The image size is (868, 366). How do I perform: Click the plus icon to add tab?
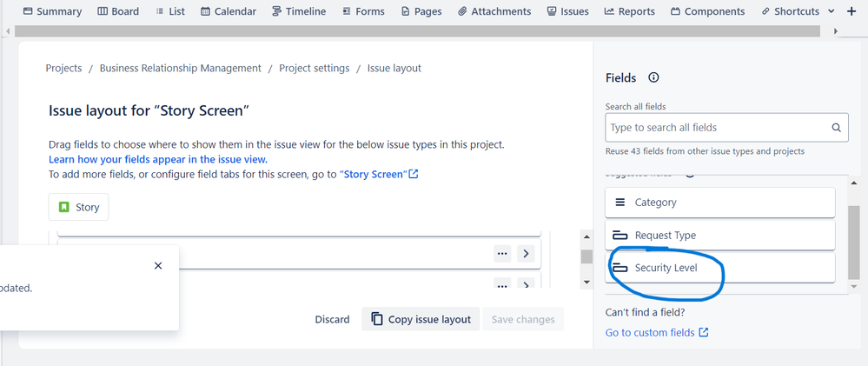coord(851,11)
